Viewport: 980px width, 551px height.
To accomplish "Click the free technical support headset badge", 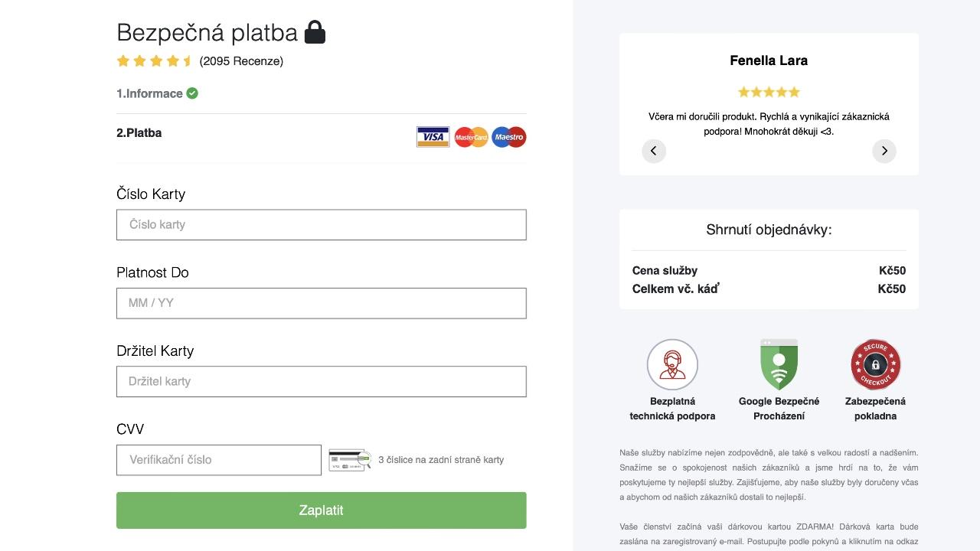I will click(672, 365).
